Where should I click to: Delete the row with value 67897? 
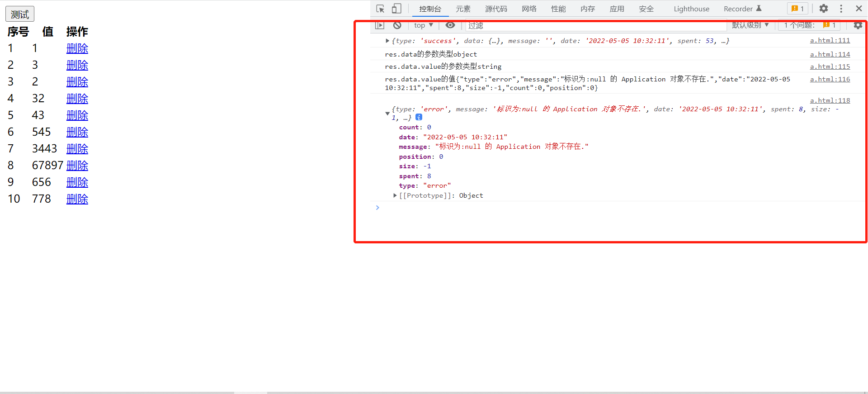77,166
